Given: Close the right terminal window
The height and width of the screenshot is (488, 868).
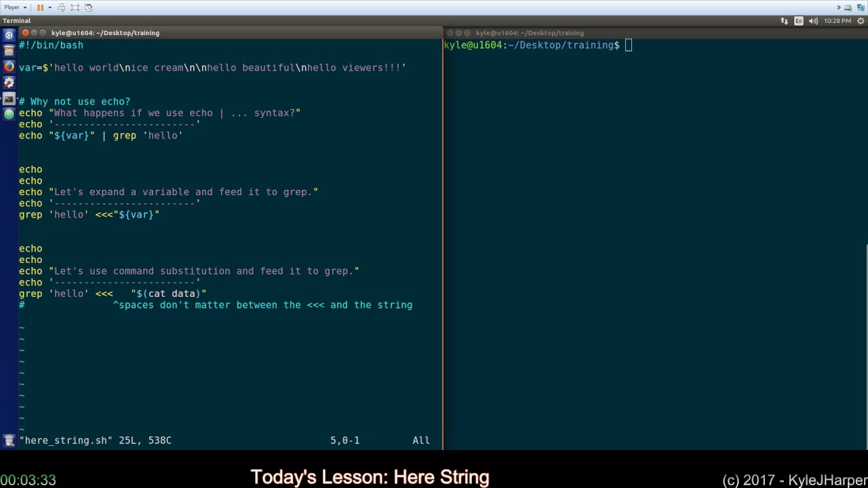Looking at the screenshot, I should click(450, 33).
